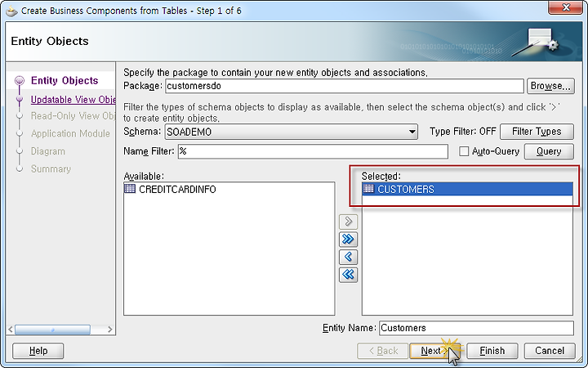Click the Application Module step
The image size is (588, 368).
70,133
